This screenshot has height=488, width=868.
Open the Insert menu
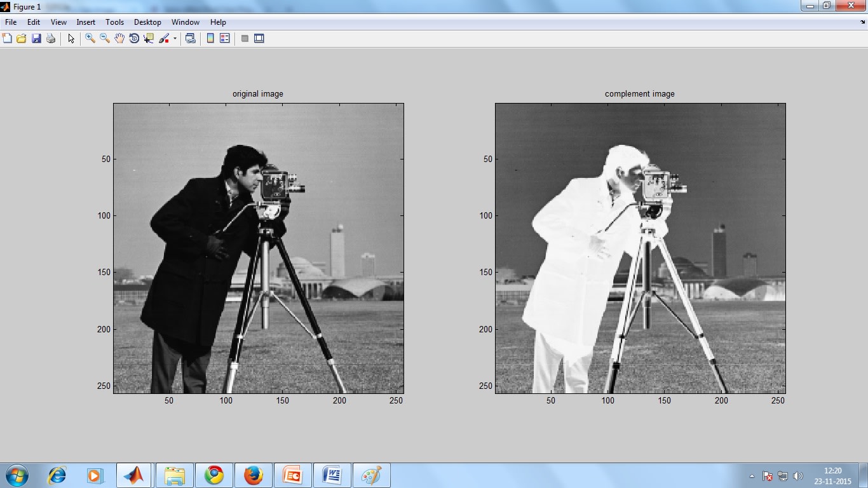[x=86, y=22]
